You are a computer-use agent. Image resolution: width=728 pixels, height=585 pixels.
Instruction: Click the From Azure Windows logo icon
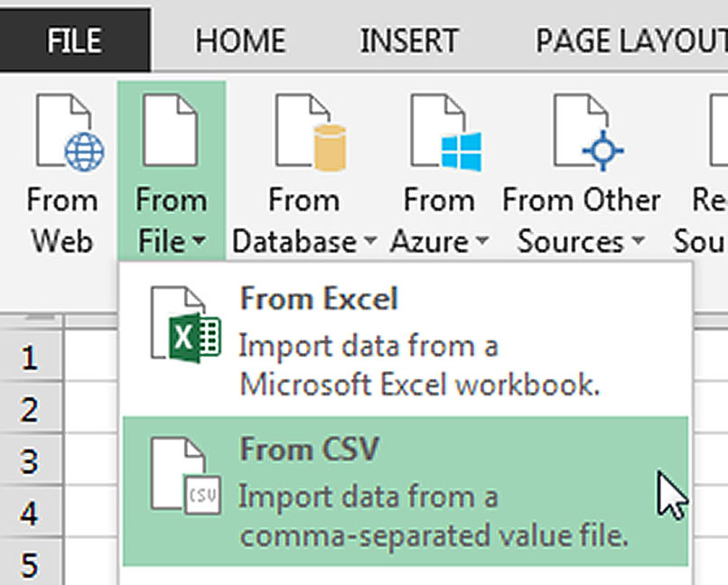pos(445,131)
